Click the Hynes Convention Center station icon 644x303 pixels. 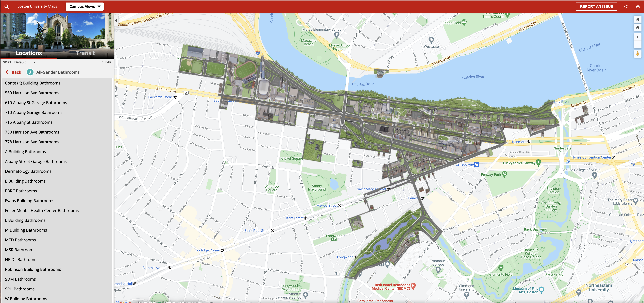[613, 157]
